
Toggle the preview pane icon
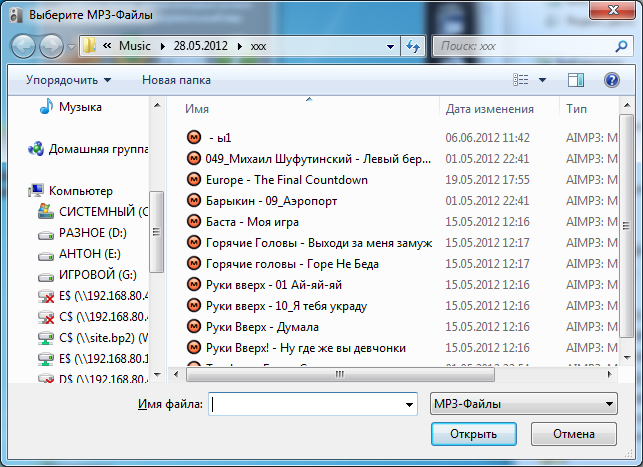click(576, 80)
